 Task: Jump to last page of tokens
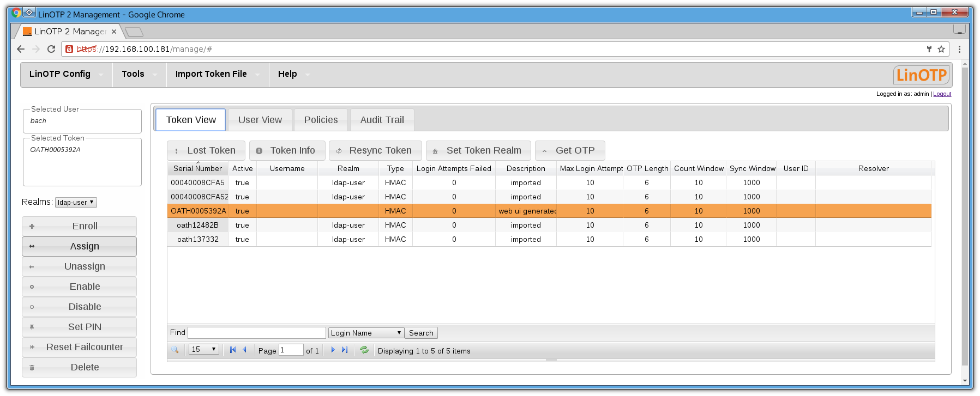[x=345, y=350]
